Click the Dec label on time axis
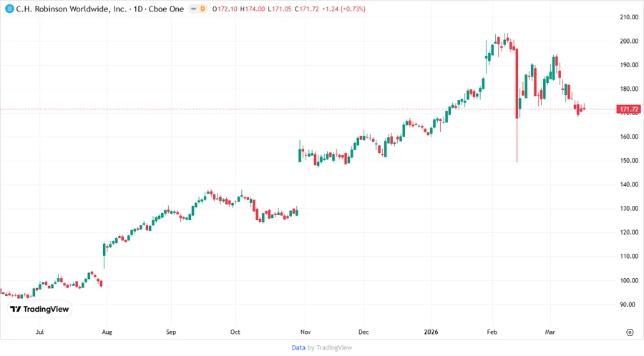The width and height of the screenshot is (644, 356). (364, 332)
